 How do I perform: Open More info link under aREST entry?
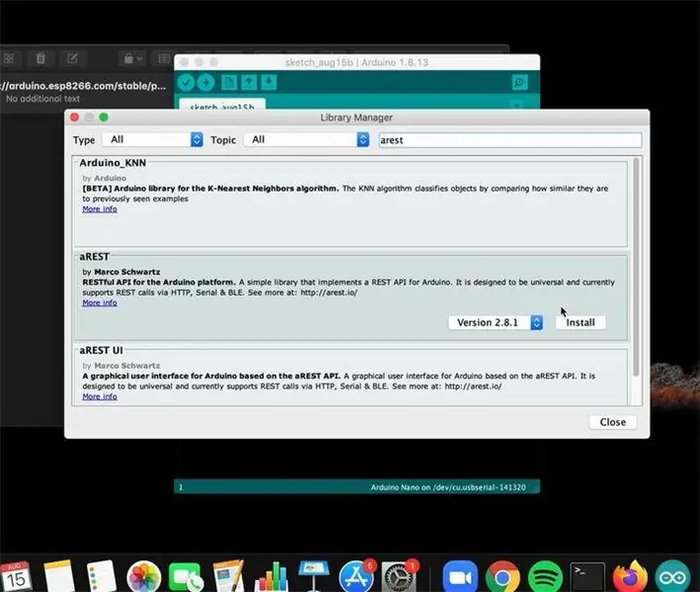pos(100,303)
